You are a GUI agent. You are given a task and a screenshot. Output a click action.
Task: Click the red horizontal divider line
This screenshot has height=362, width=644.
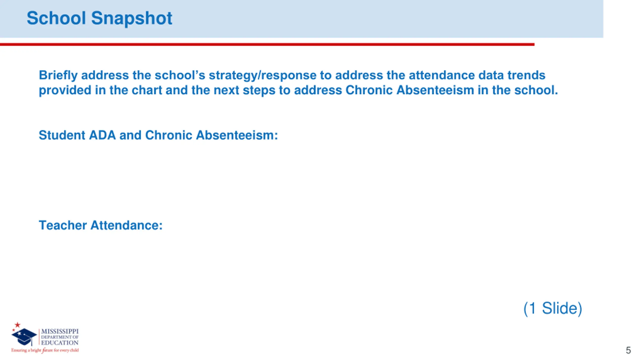[x=267, y=44]
